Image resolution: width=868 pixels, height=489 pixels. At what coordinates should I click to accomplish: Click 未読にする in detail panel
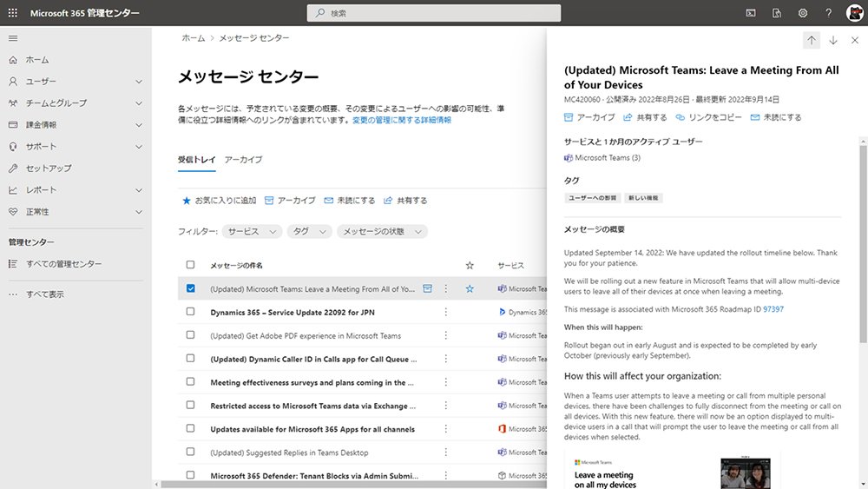[776, 117]
